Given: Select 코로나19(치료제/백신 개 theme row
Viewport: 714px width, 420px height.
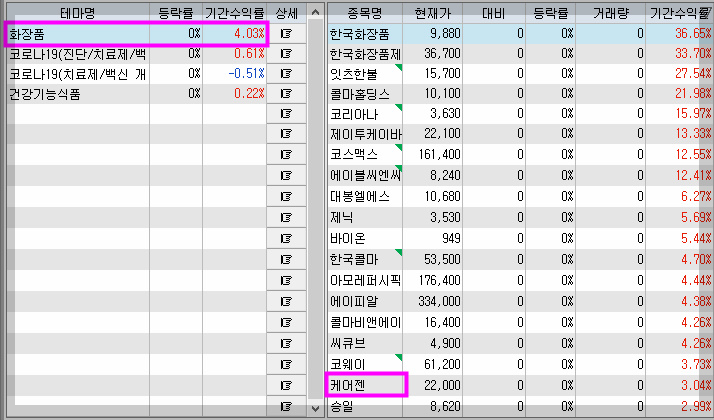Looking at the screenshot, I should pos(137,73).
